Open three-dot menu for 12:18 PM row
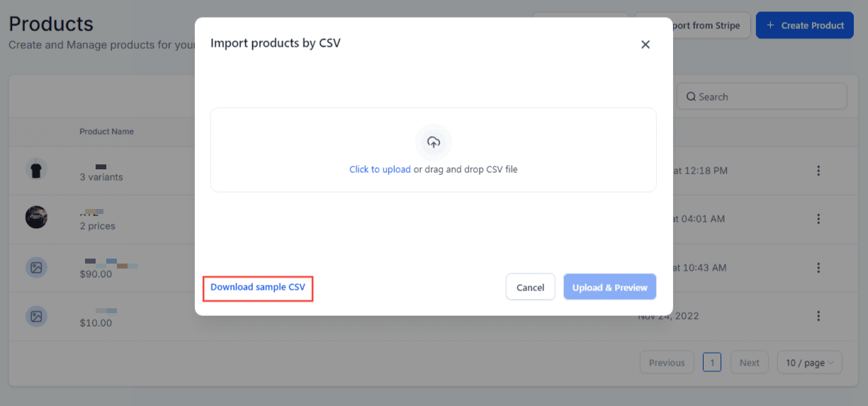The image size is (868, 406). [x=818, y=171]
